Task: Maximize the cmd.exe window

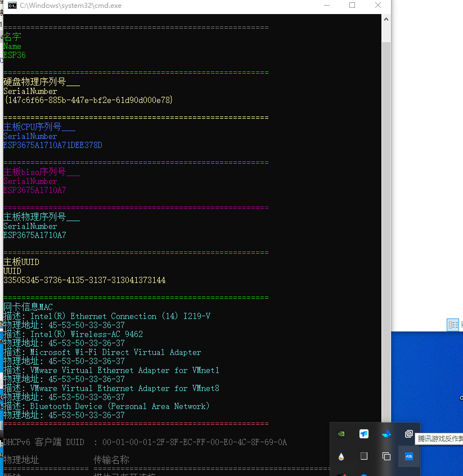Action: point(352,6)
